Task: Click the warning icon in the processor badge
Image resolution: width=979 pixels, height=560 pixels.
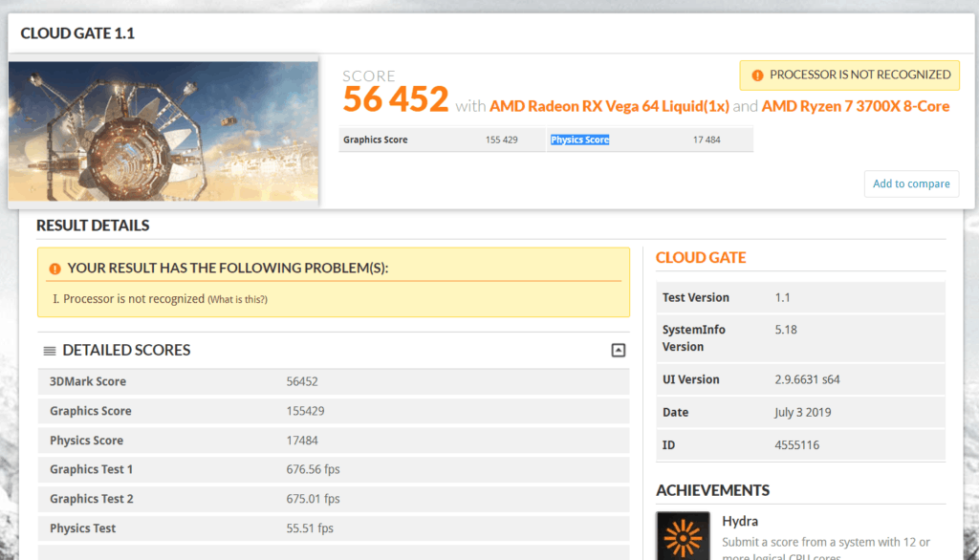Action: [x=757, y=75]
